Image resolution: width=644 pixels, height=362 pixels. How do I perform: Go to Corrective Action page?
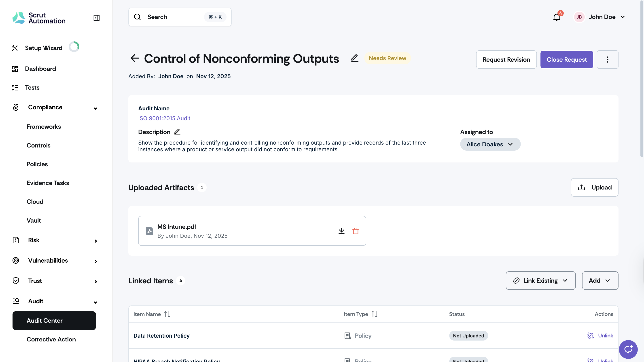click(51, 339)
